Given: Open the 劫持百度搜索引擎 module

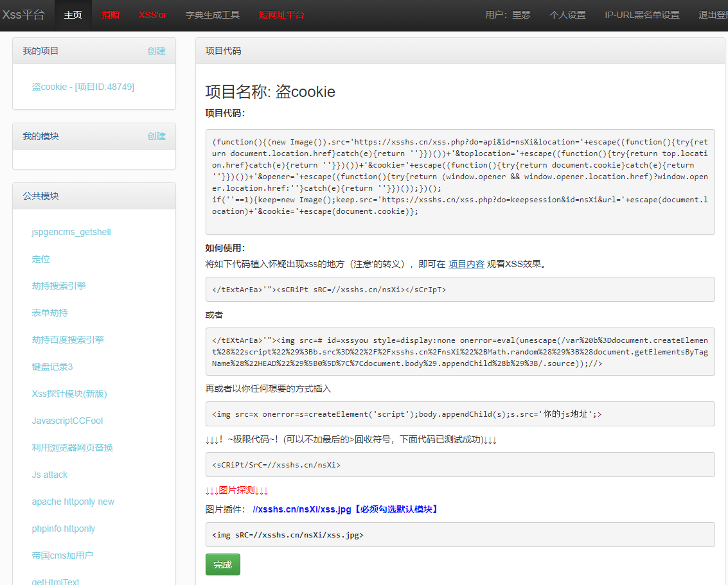Looking at the screenshot, I should pos(67,340).
